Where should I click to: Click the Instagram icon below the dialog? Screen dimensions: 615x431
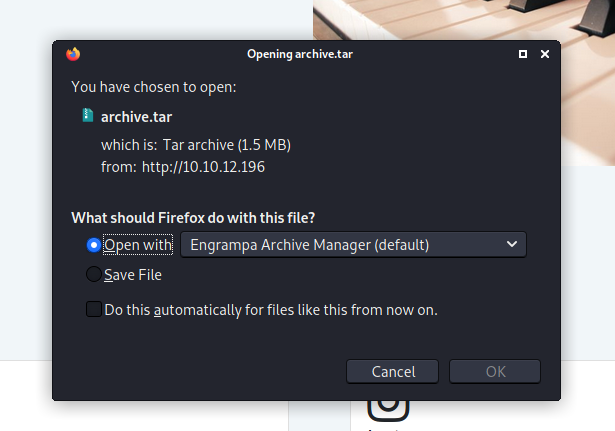coord(389,404)
